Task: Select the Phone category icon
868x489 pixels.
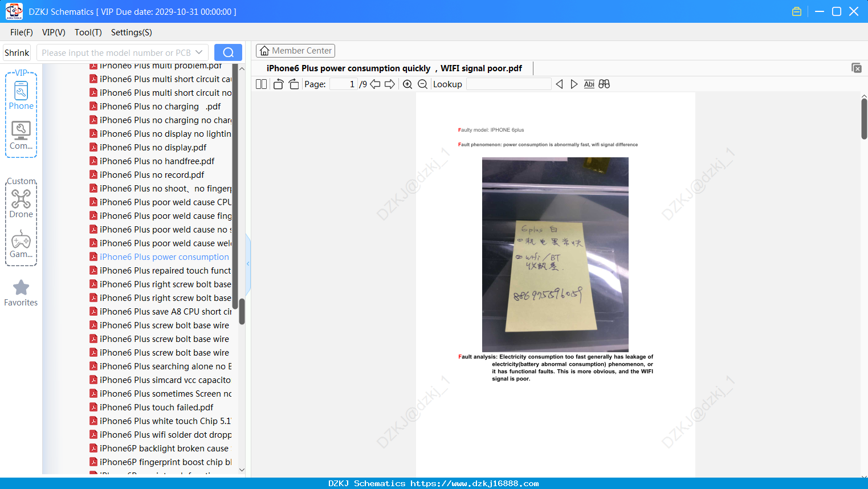Action: pos(21,95)
